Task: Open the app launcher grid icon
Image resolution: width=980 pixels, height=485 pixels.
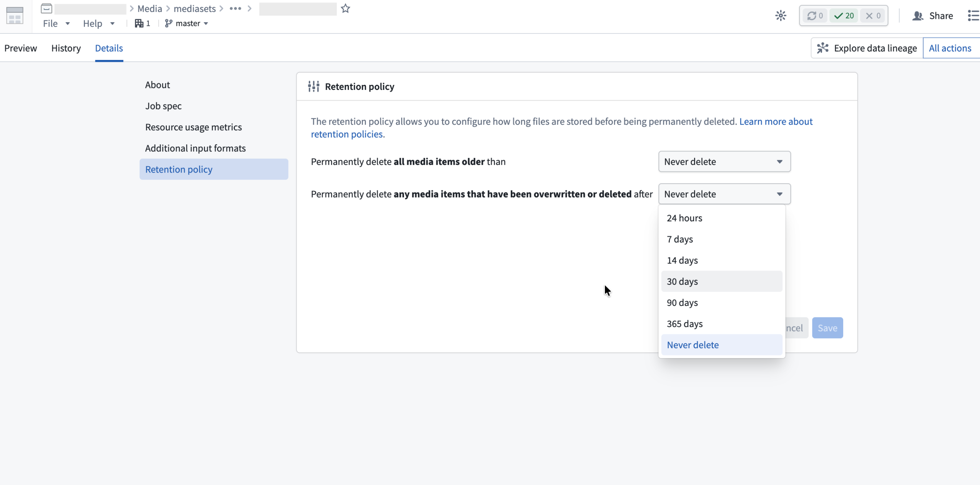Action: pyautogui.click(x=14, y=15)
